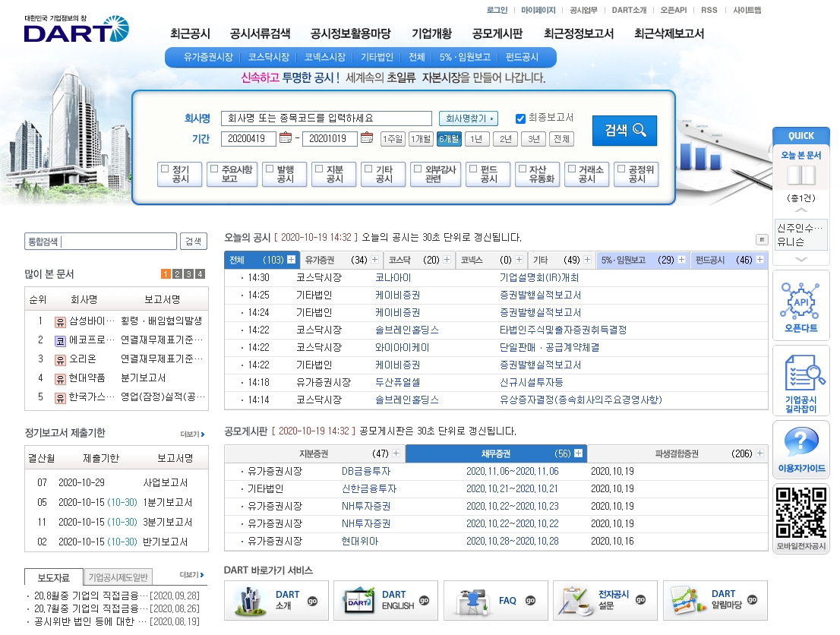Check the 주요사항보고 checkbox
The height and width of the screenshot is (635, 840).
[214, 169]
